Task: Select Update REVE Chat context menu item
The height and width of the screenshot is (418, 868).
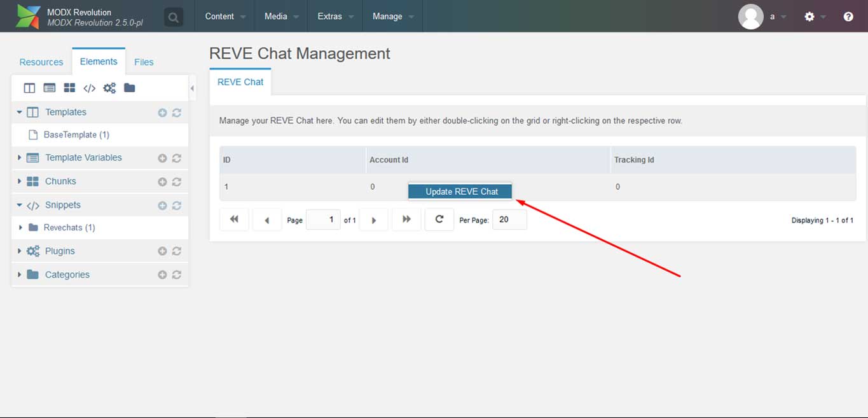Action: pos(461,192)
